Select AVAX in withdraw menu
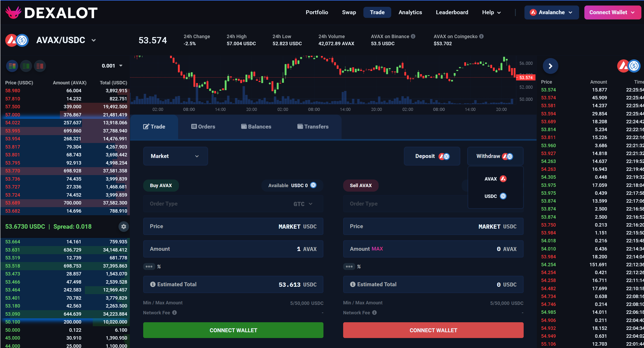 pyautogui.click(x=496, y=179)
